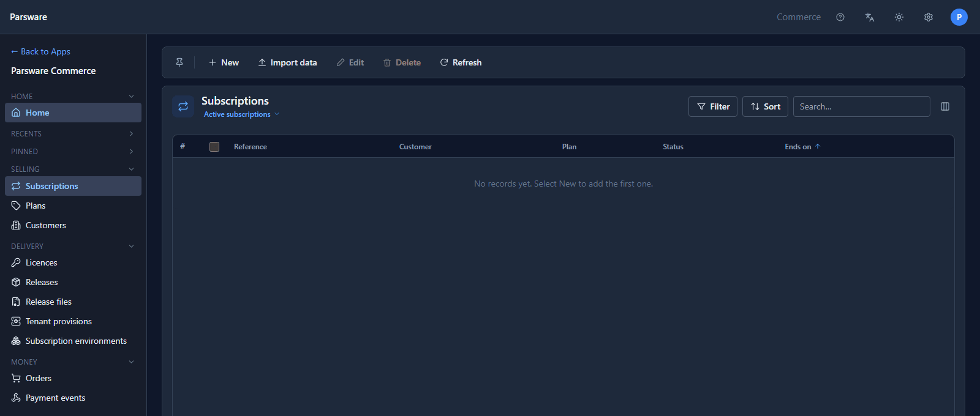Click the Edit toolbar button
The height and width of the screenshot is (416, 980).
[x=350, y=62]
